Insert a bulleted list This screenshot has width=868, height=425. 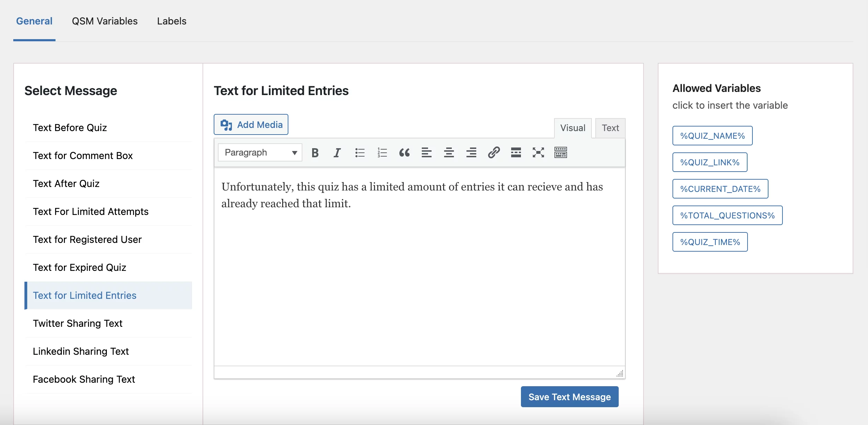(360, 153)
